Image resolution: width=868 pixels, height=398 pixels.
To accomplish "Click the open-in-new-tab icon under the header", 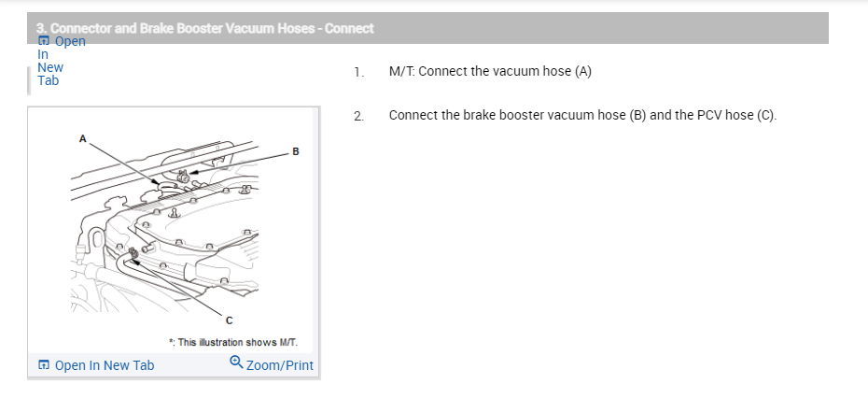I will pos(44,41).
